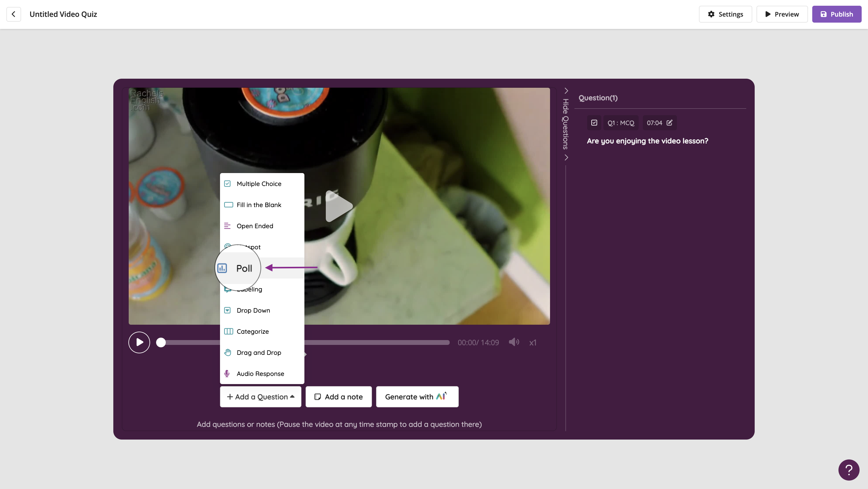Choose Multiple Choice from question menu
The image size is (868, 489).
[259, 184]
